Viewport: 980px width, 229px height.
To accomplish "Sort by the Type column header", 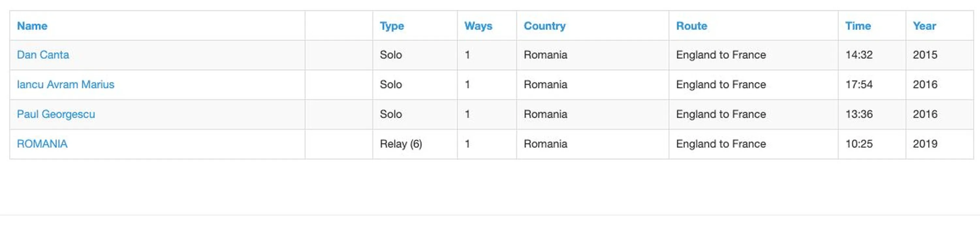I will [391, 26].
